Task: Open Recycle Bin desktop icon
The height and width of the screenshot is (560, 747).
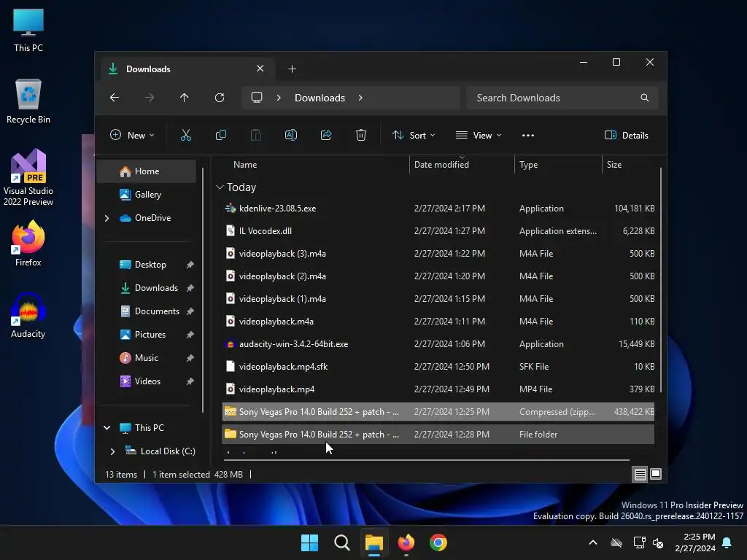Action: click(28, 101)
